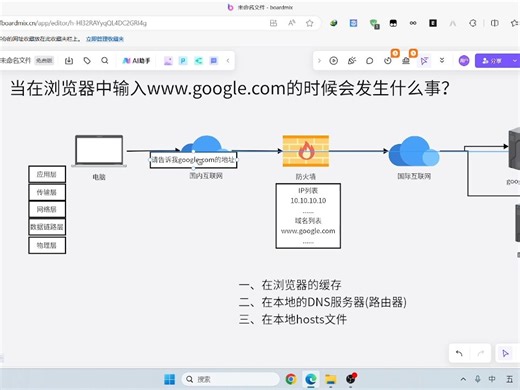The height and width of the screenshot is (390, 520).
Task: Collapse the left toolbar with the chevron
Action: click(x=228, y=61)
